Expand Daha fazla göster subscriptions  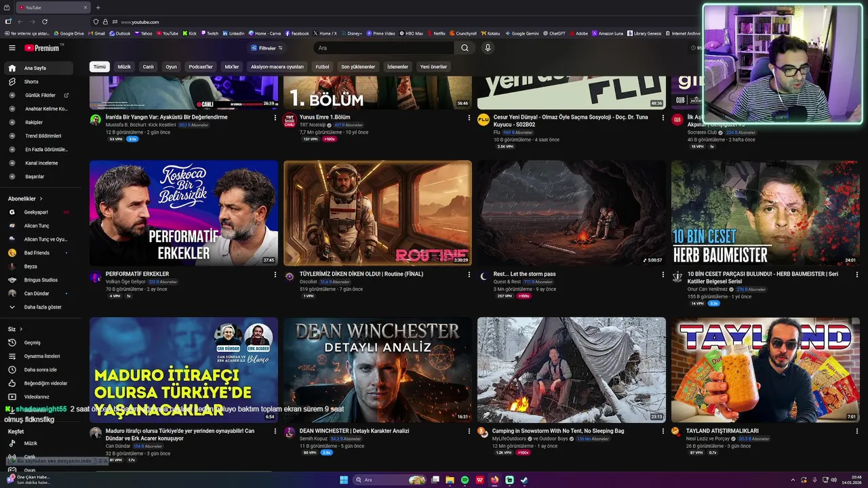coord(38,307)
